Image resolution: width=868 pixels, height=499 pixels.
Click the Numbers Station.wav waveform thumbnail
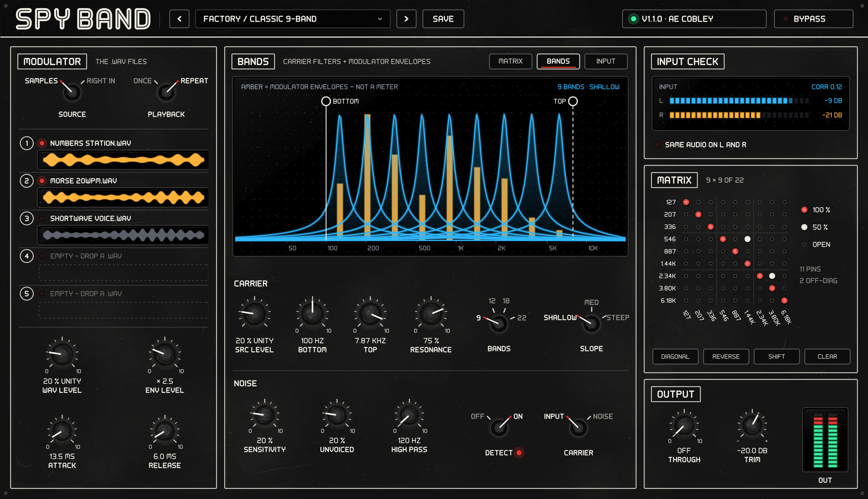pyautogui.click(x=123, y=160)
